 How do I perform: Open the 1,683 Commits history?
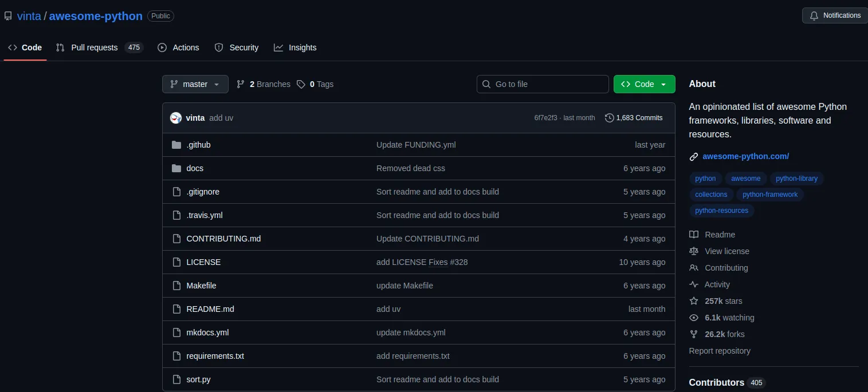pos(634,118)
